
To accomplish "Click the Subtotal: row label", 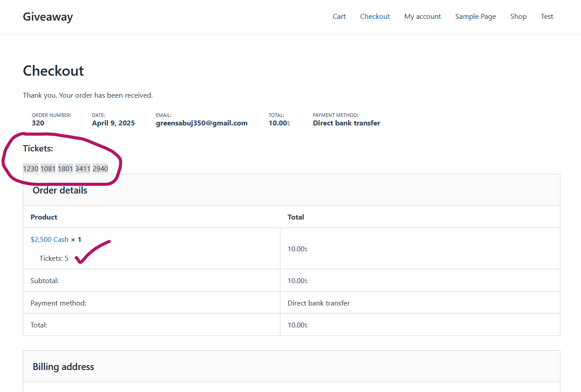I will pos(45,281).
